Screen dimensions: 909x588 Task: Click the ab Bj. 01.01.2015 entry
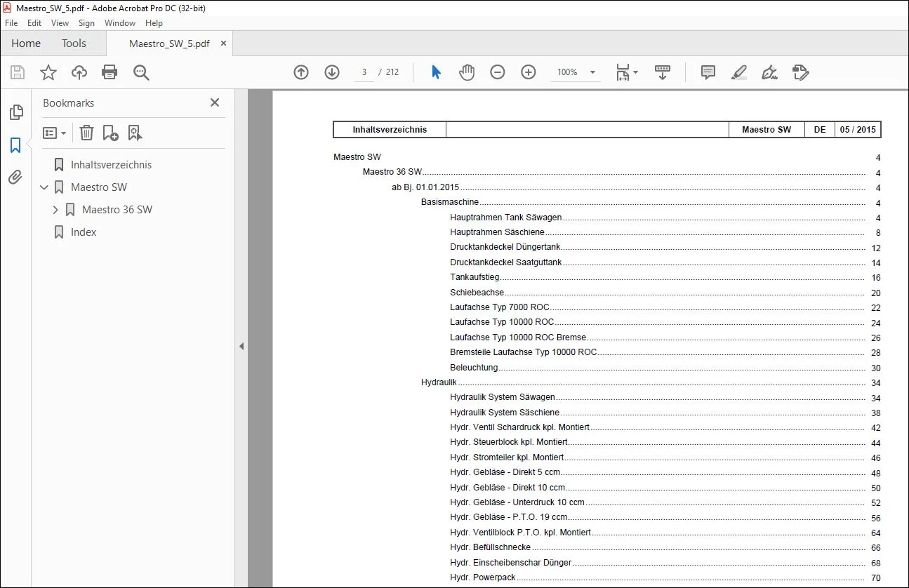click(x=425, y=187)
